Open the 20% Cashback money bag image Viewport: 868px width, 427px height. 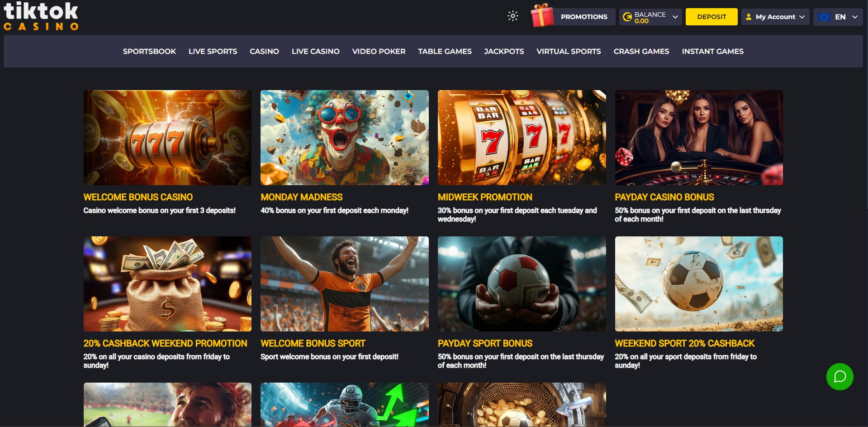[x=167, y=283]
